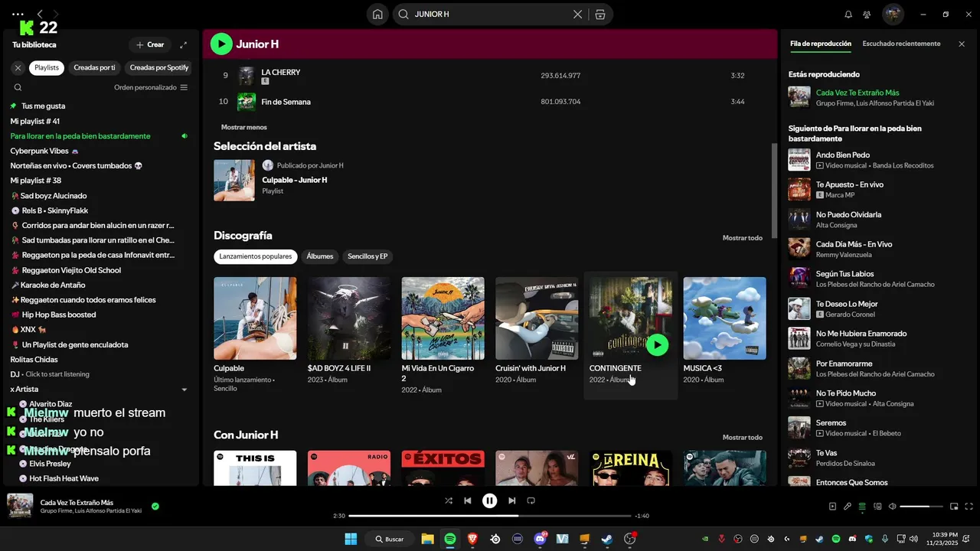Mute with the speaker volume icon
Viewport: 980px width, 551px height.
[x=892, y=506]
